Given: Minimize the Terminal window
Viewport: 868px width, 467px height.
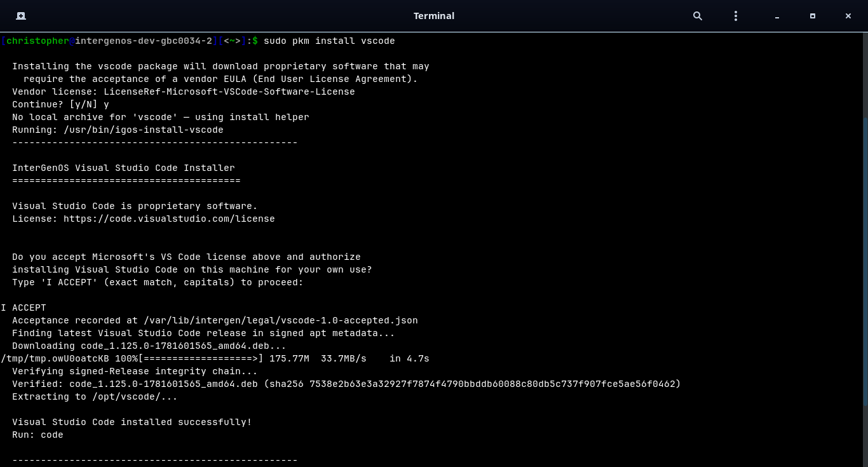Looking at the screenshot, I should 777,17.
